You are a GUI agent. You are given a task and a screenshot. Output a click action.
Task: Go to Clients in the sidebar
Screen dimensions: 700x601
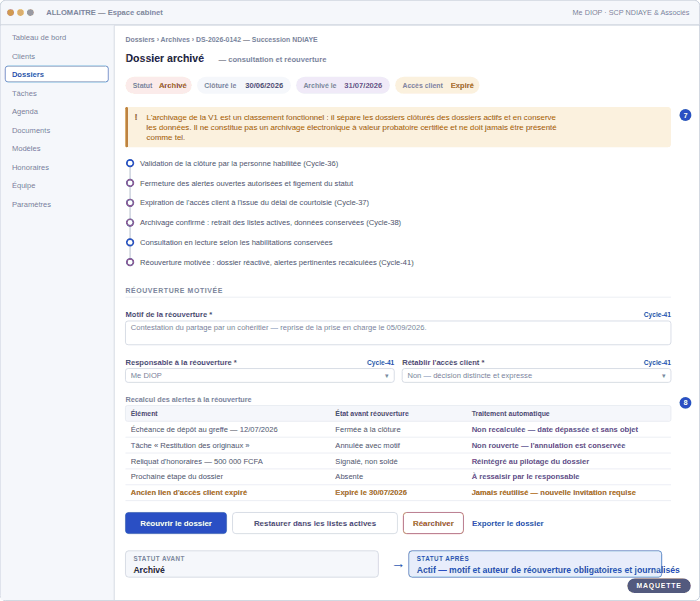pyautogui.click(x=23, y=56)
